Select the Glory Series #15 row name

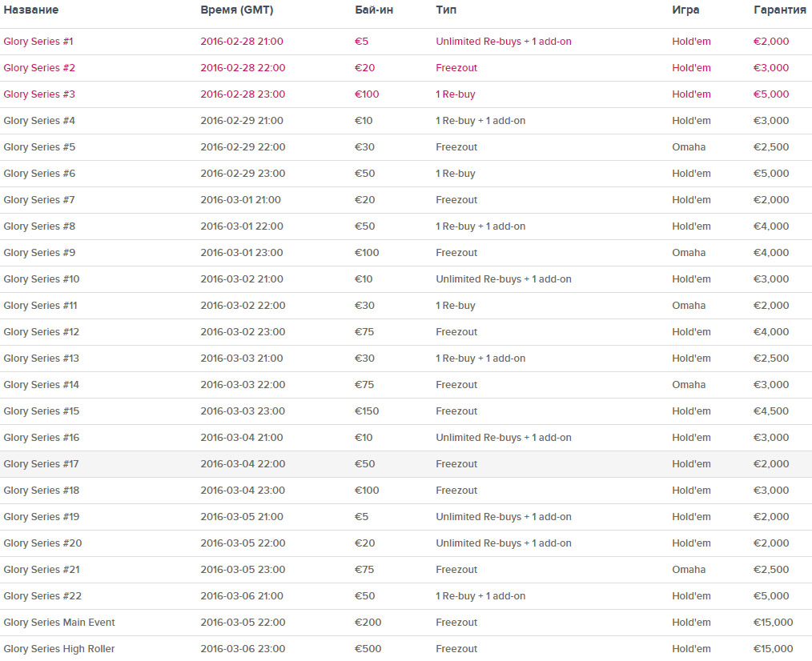tap(42, 411)
